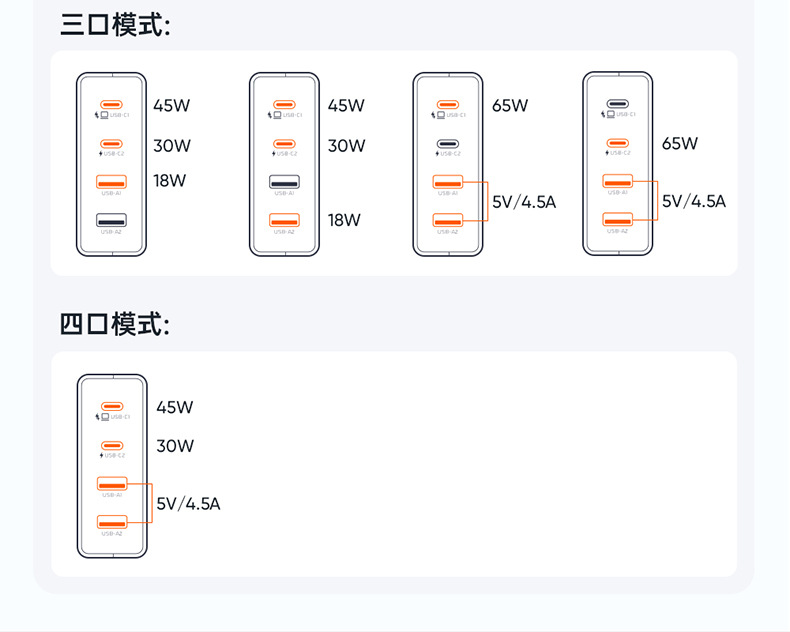Select USB-C2 port in four-port mode charger
The height and width of the screenshot is (632, 790).
[111, 446]
